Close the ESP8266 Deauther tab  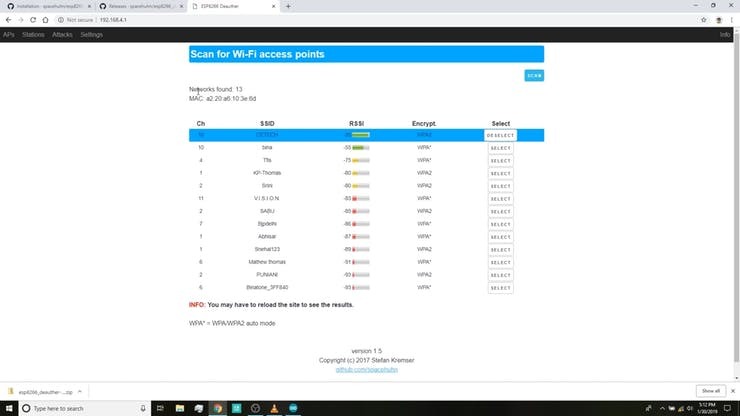(x=274, y=6)
